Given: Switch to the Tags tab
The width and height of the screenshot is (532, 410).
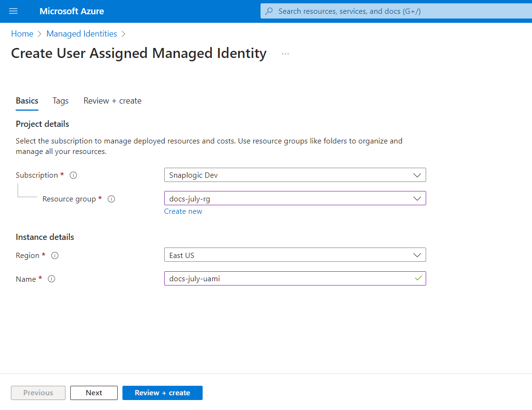Looking at the screenshot, I should tap(60, 101).
